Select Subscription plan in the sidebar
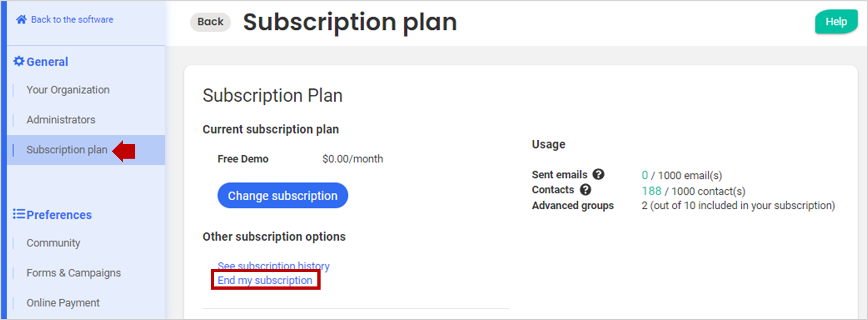This screenshot has height=320, width=868. point(67,150)
